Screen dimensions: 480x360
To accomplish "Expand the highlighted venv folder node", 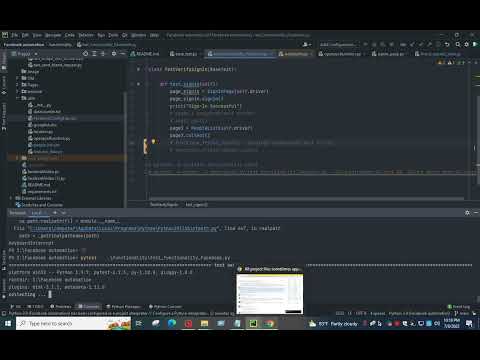I will pos(17,158).
